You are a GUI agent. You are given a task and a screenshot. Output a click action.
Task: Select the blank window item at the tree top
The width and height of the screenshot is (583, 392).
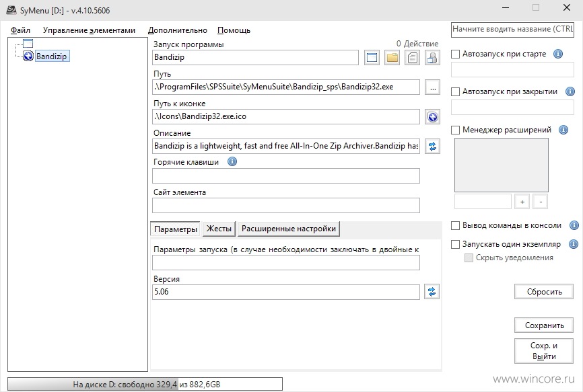[28, 44]
